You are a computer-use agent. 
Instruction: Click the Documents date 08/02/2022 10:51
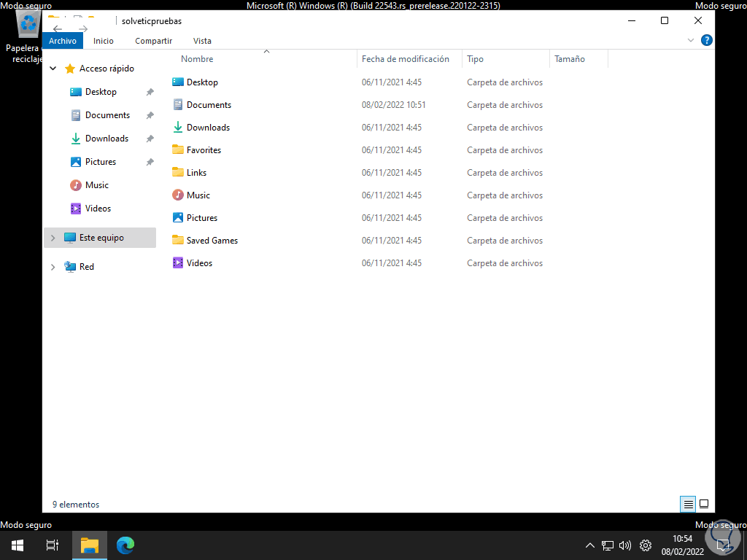tap(393, 105)
